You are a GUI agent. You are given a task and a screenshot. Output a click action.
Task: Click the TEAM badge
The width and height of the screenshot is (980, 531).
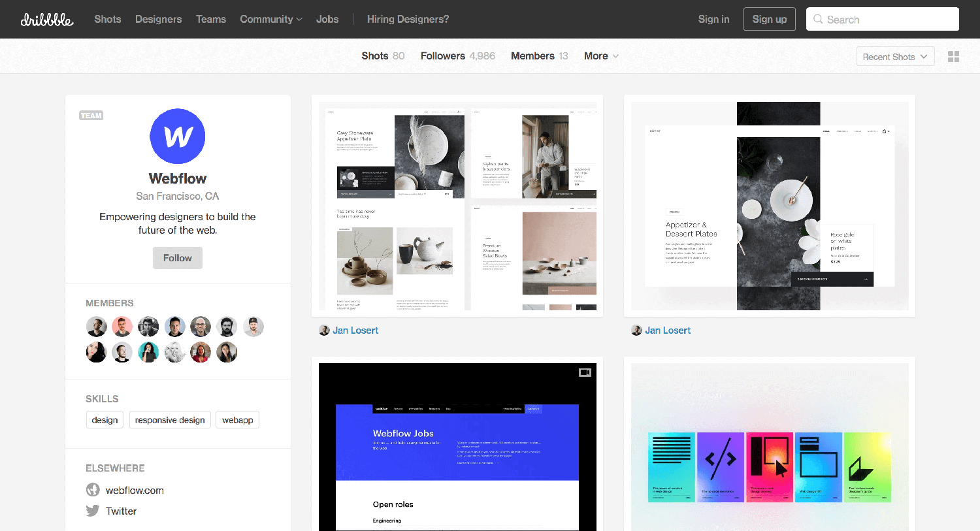coord(91,116)
